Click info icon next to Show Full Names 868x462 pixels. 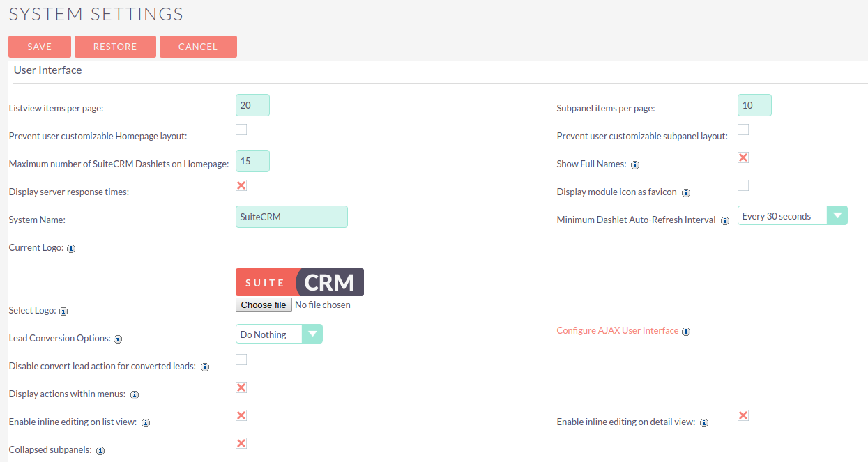coord(635,165)
